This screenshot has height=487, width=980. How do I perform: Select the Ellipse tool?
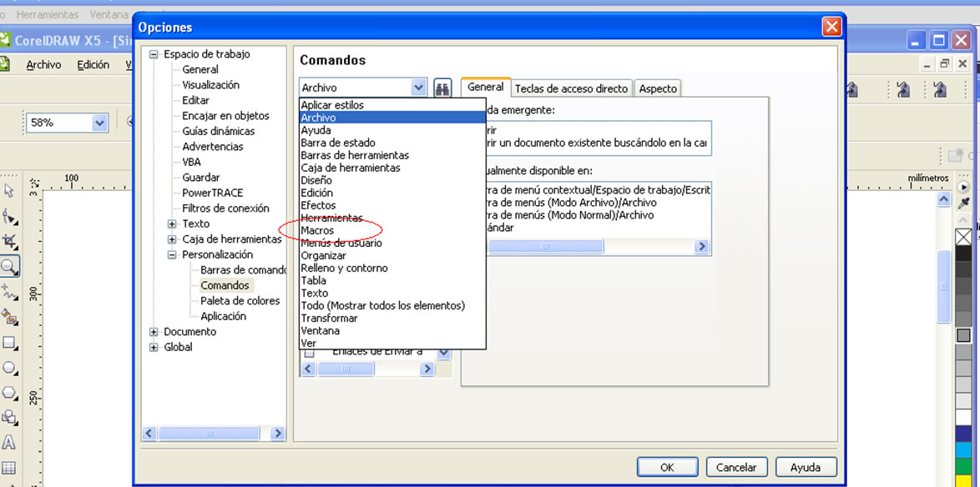click(8, 365)
